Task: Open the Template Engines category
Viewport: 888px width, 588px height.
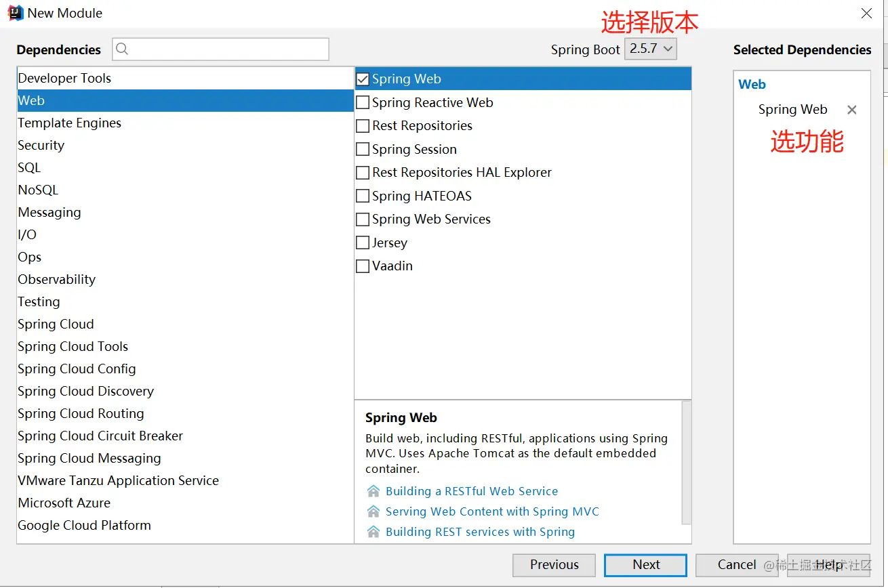Action: point(185,123)
